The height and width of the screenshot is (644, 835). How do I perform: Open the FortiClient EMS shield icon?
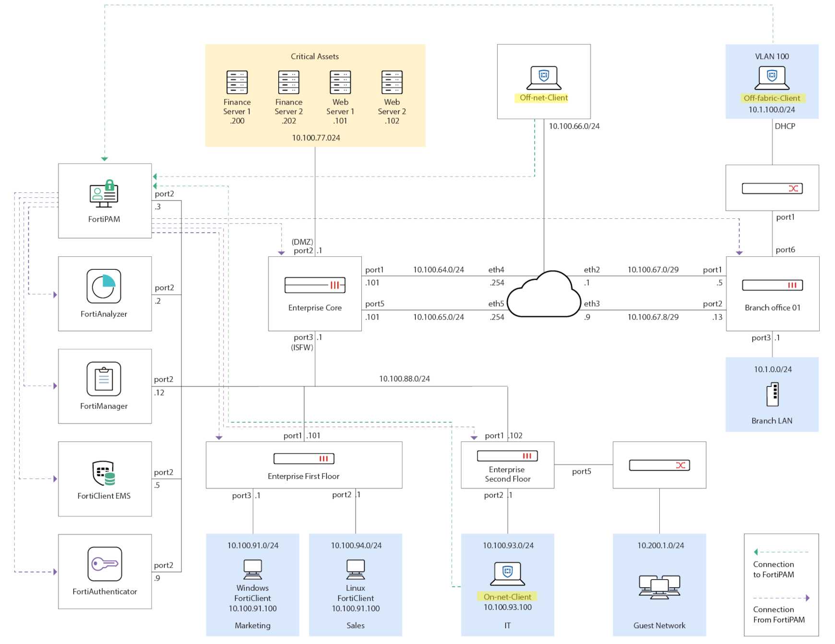click(x=104, y=474)
